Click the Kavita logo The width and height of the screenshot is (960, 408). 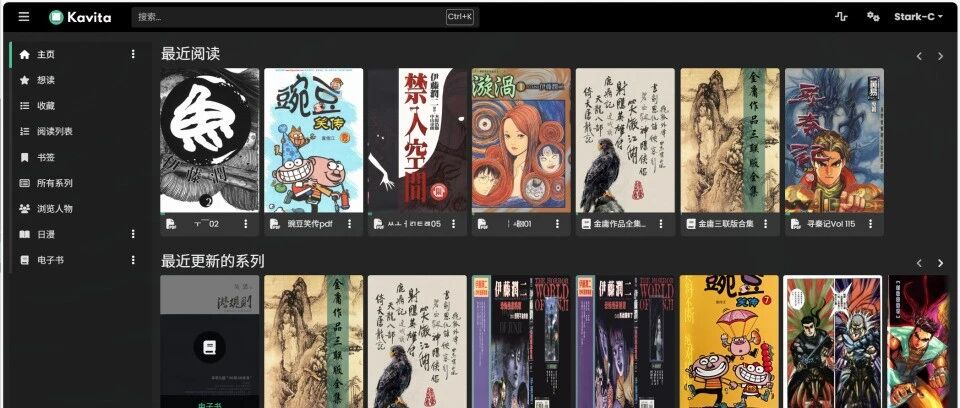coord(80,17)
